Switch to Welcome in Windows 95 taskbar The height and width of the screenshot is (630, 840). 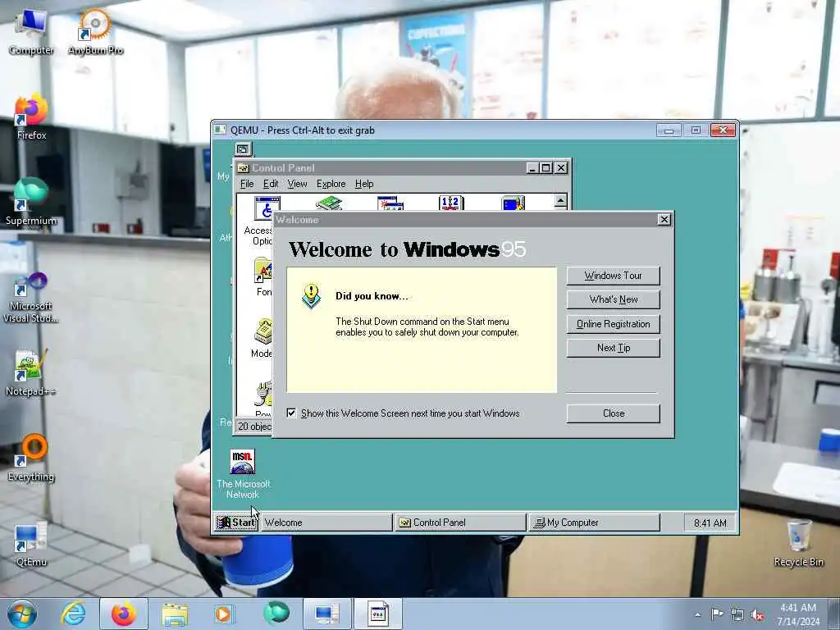point(326,523)
